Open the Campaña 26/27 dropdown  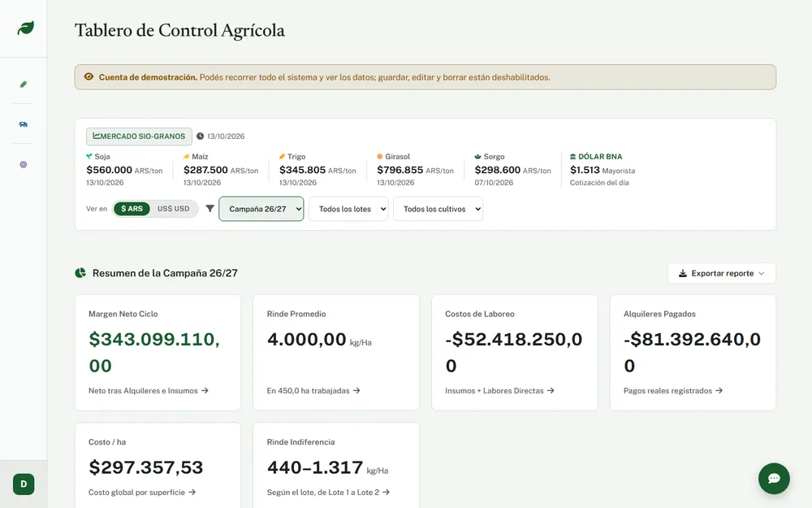point(261,209)
